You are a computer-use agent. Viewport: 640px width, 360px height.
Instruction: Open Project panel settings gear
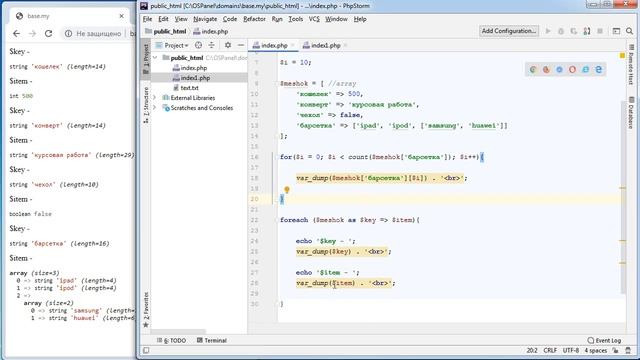click(x=228, y=45)
